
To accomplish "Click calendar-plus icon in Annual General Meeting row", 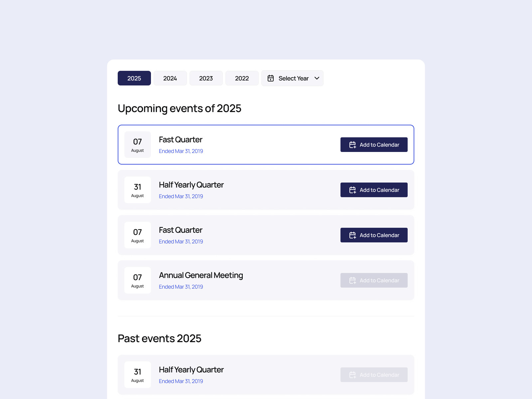I will tap(352, 281).
